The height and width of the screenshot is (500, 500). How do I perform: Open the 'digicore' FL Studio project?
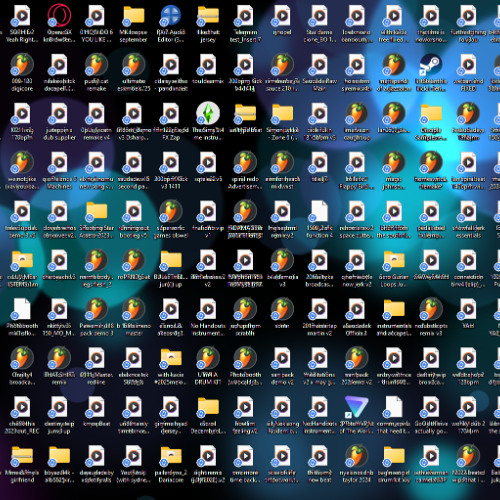pyautogui.click(x=22, y=64)
